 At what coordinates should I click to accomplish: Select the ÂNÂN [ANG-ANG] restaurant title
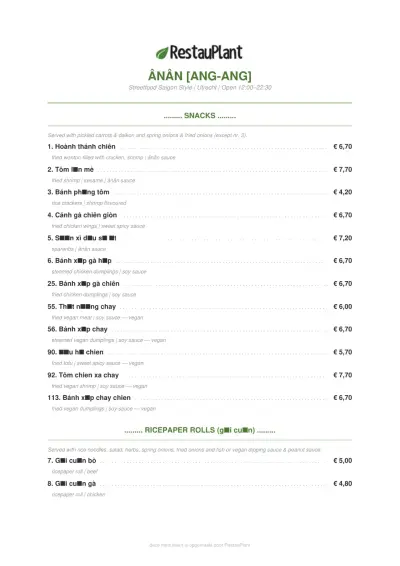(x=200, y=76)
